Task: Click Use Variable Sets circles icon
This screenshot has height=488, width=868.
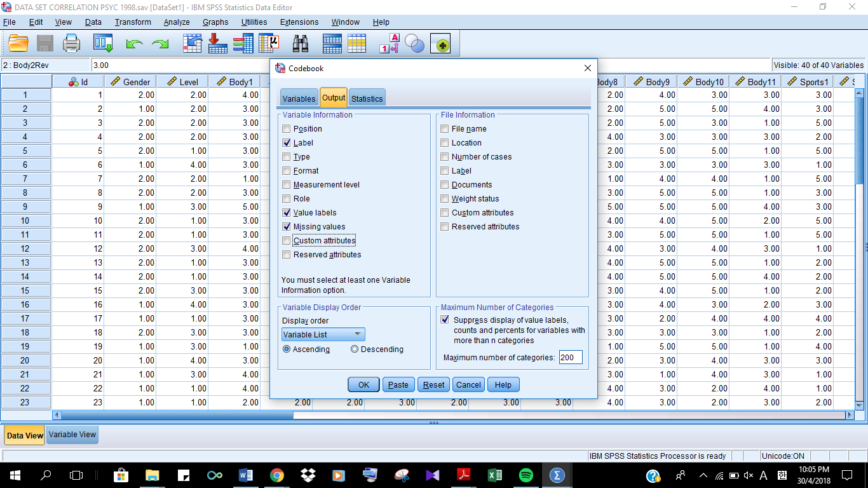Action: point(415,43)
